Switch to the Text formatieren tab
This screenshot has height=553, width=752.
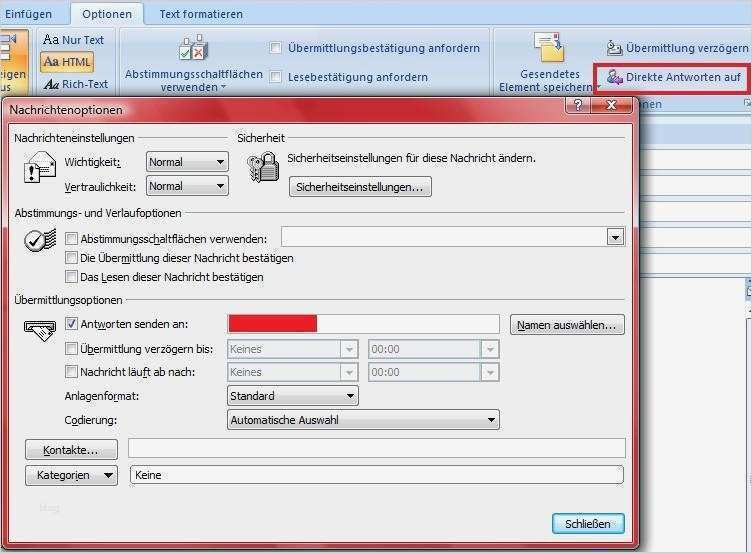click(201, 14)
